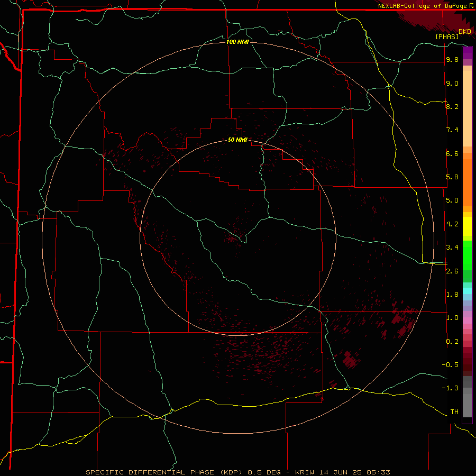
Task: Click the yellow segment of the color bar
Action: coord(467,226)
